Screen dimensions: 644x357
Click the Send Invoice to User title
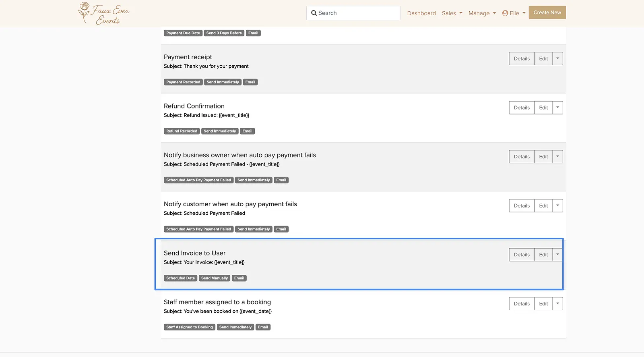194,253
